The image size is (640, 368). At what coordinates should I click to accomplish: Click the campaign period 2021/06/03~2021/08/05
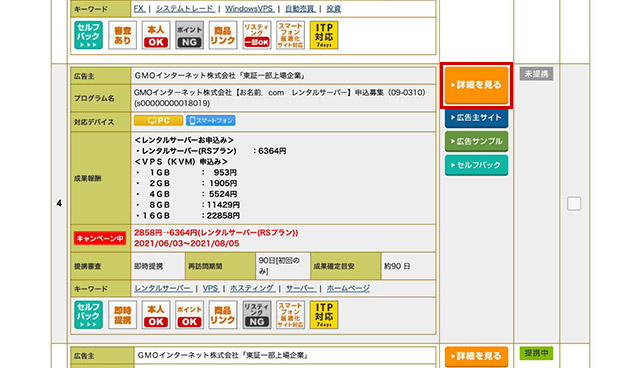[187, 244]
